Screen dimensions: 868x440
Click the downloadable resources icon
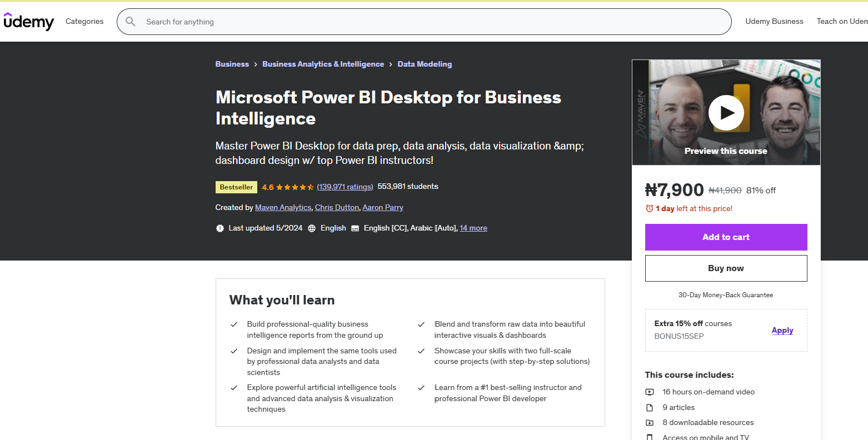650,422
